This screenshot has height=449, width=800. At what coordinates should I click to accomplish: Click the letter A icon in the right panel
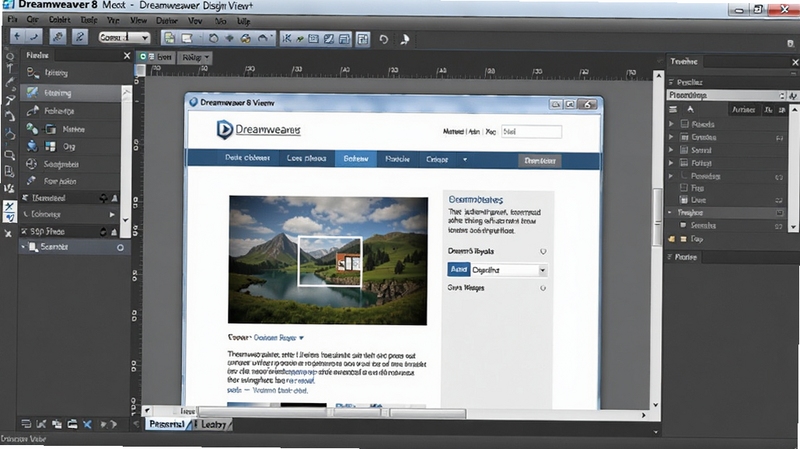click(x=690, y=109)
